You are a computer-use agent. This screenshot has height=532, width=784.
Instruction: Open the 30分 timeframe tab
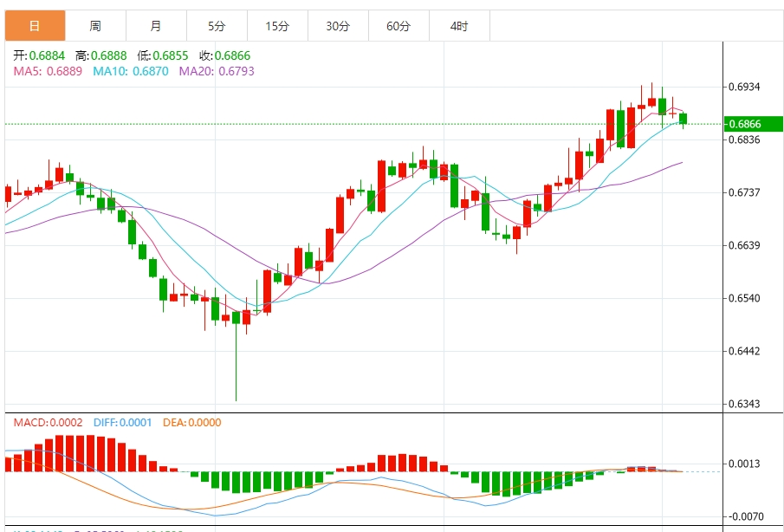(338, 26)
